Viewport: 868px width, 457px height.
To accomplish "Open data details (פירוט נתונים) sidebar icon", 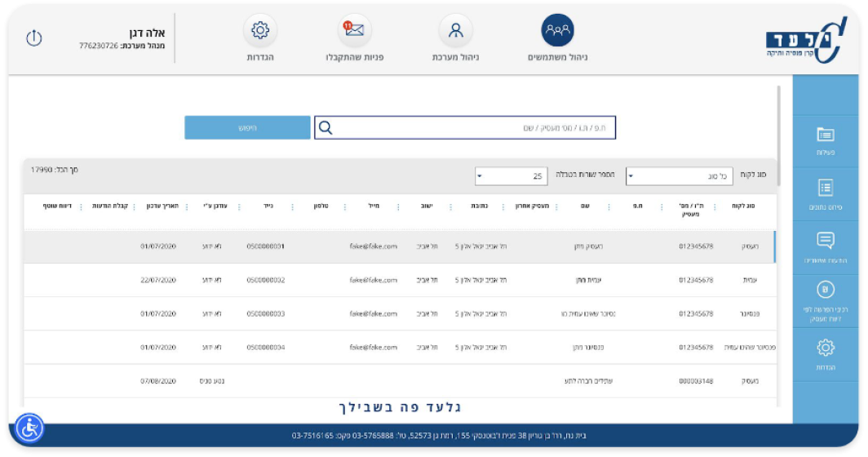I will pos(825,189).
